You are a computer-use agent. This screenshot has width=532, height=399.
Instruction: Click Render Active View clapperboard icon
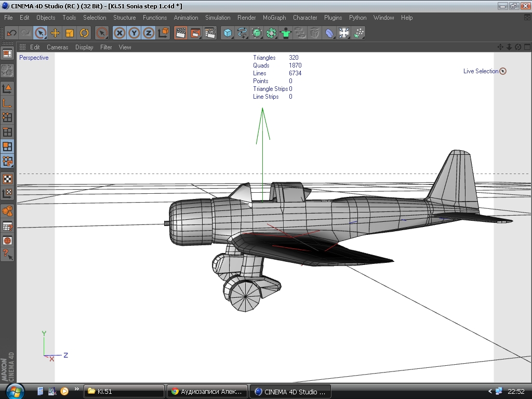181,33
